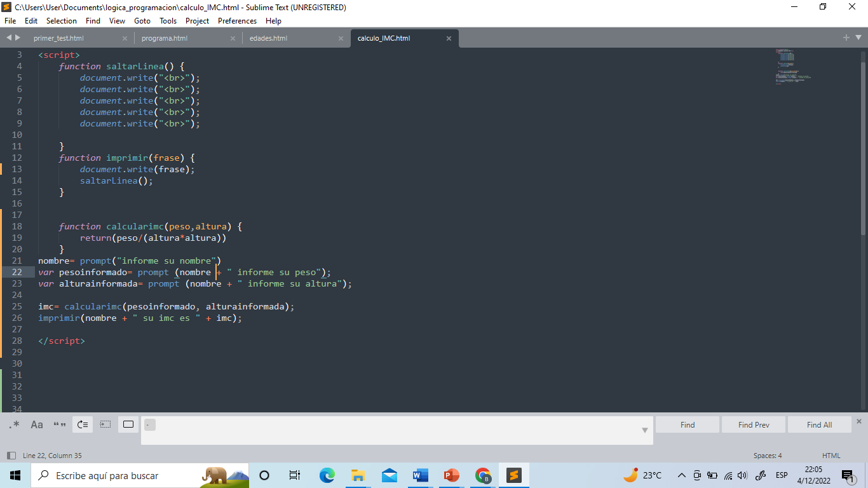Open the Edit menu

pyautogui.click(x=31, y=21)
